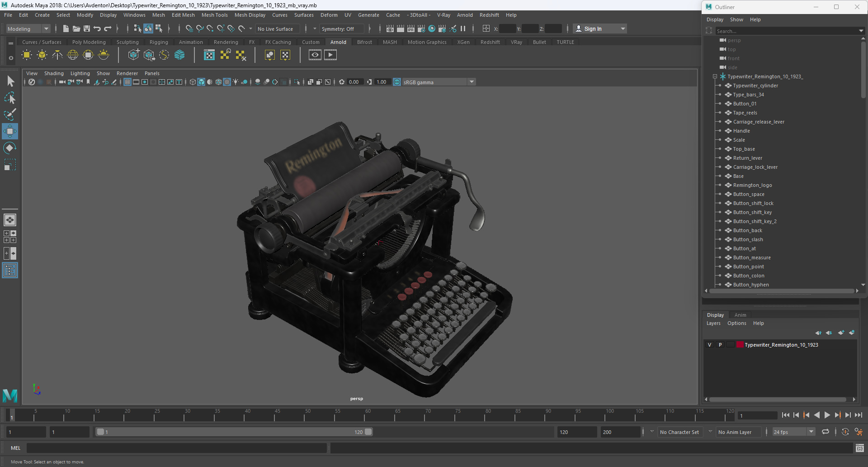Toggle sRGB gamma color management button
Screen dimensions: 868x467
(397, 82)
